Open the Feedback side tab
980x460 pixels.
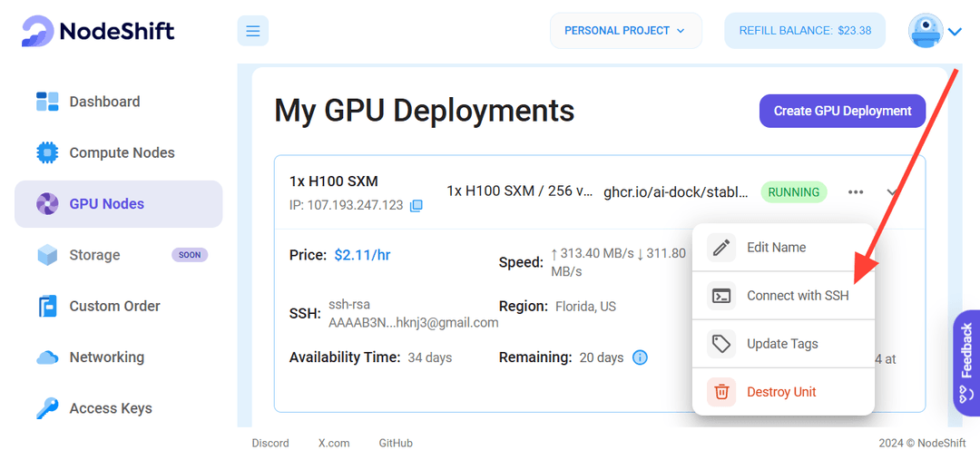click(966, 363)
